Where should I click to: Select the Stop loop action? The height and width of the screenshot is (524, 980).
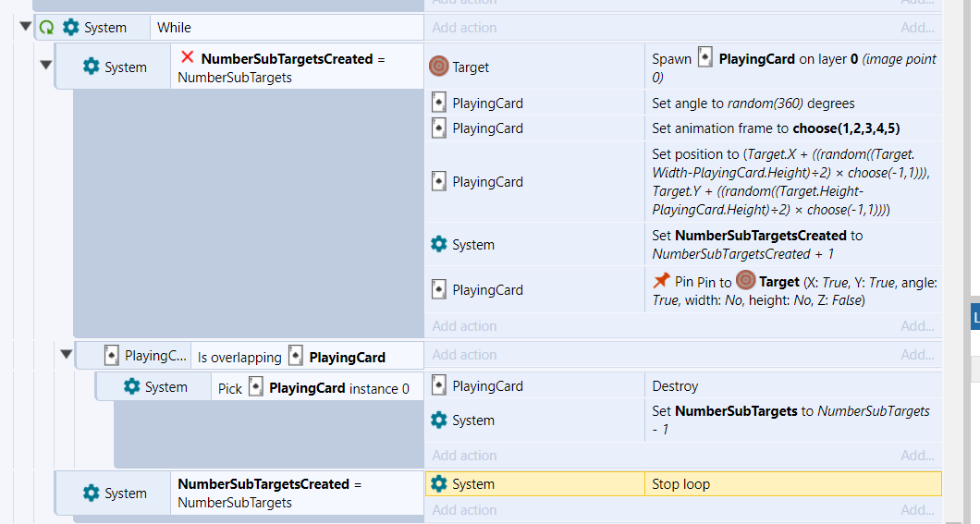[683, 484]
